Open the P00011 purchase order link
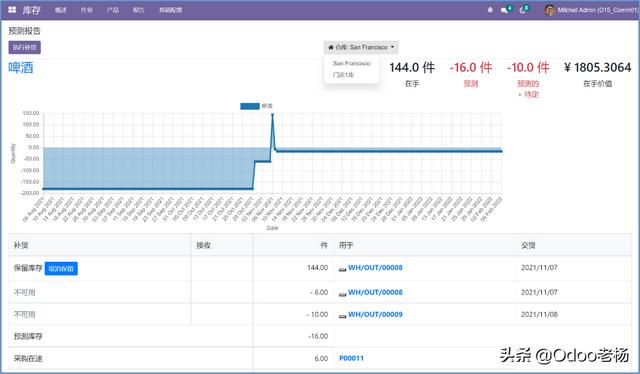Screen dimensions: 640x374 pyautogui.click(x=351, y=358)
